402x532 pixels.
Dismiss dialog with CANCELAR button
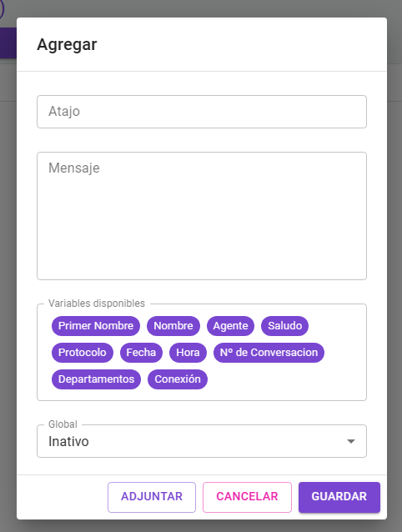coord(247,497)
